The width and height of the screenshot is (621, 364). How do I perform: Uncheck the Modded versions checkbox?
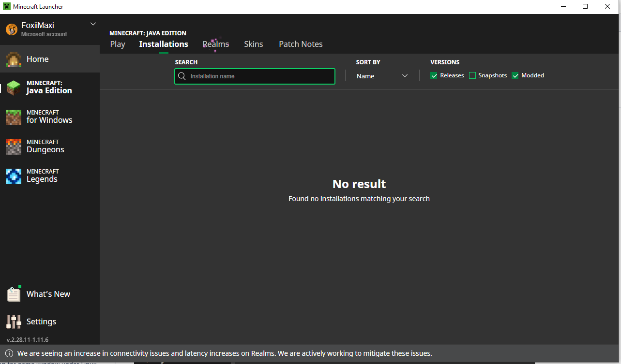click(515, 75)
